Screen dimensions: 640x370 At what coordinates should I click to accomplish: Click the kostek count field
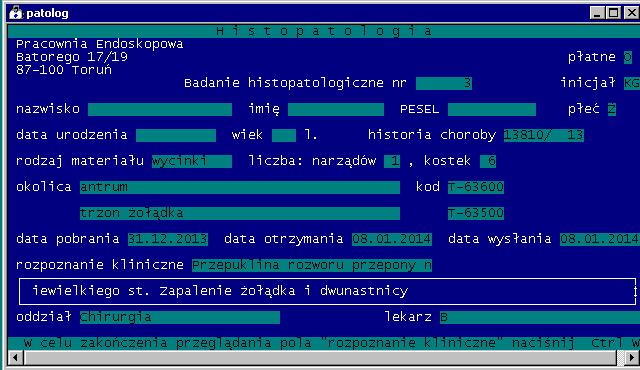488,161
